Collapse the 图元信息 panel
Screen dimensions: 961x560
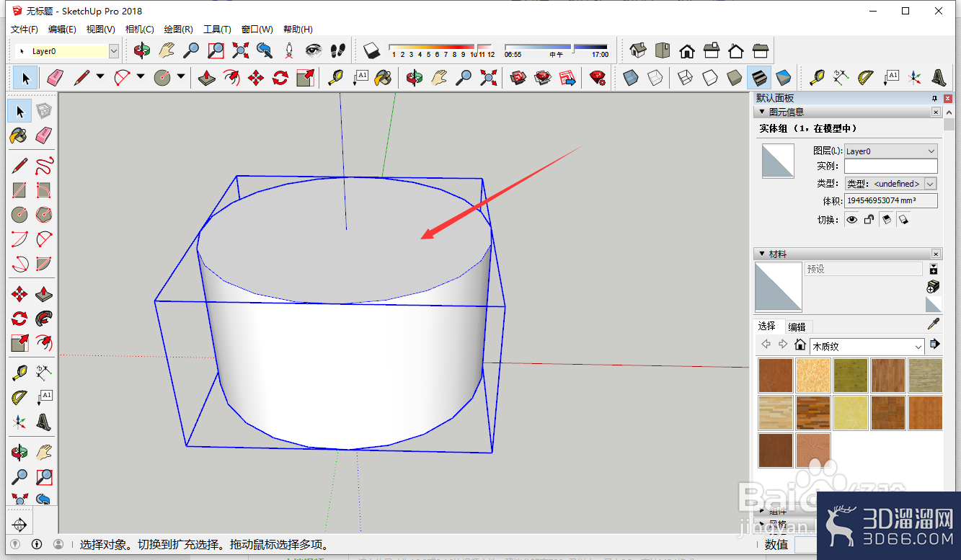click(763, 112)
